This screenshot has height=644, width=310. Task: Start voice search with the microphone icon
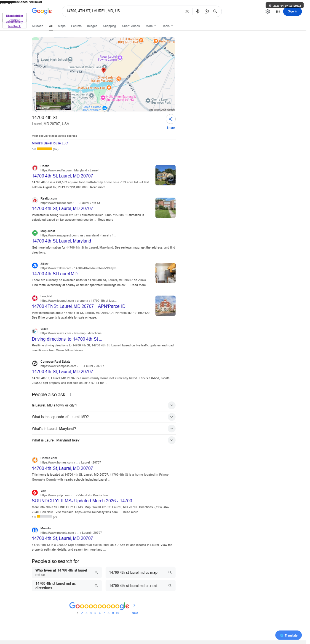coord(198,11)
